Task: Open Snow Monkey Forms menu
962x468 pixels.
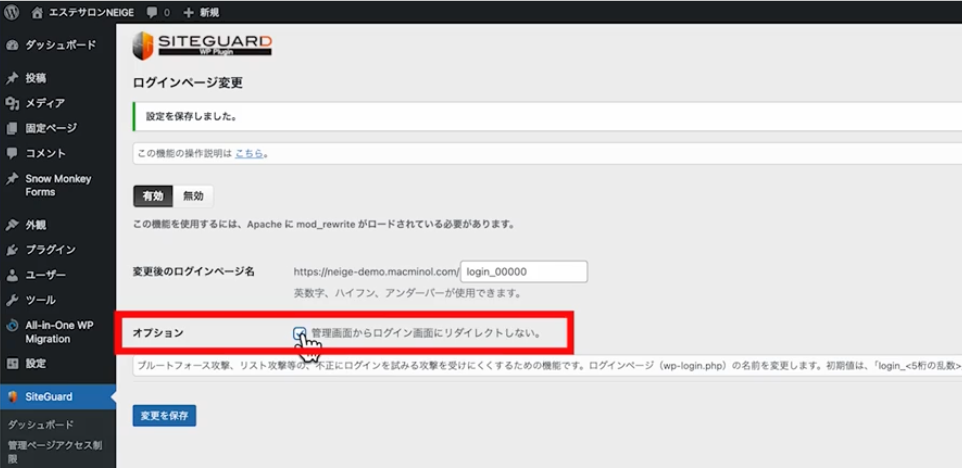Action: (58, 185)
